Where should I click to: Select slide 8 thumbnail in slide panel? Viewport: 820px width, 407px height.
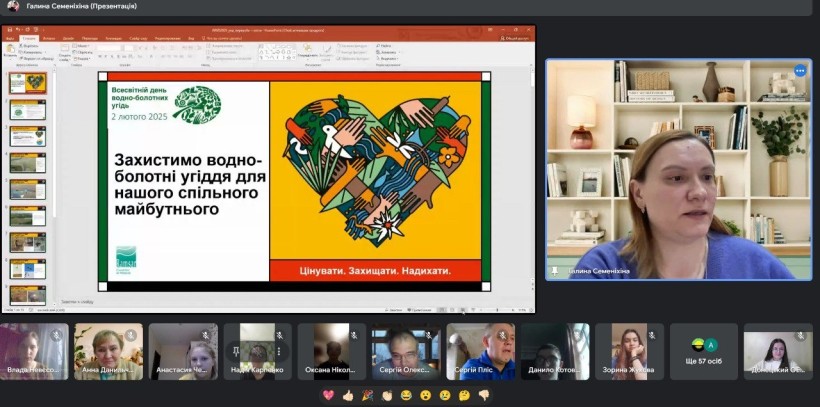(x=28, y=269)
